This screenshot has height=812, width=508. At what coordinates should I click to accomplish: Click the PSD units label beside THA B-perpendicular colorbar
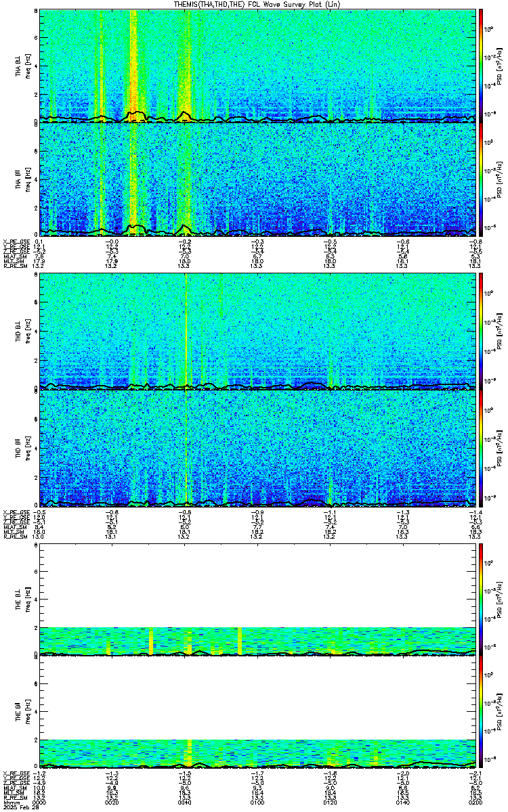point(498,66)
